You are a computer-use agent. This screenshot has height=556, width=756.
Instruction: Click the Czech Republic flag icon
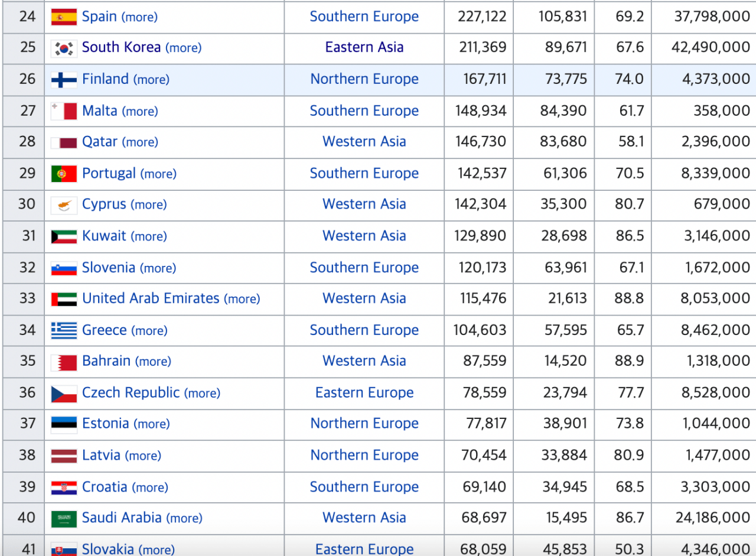pos(64,393)
